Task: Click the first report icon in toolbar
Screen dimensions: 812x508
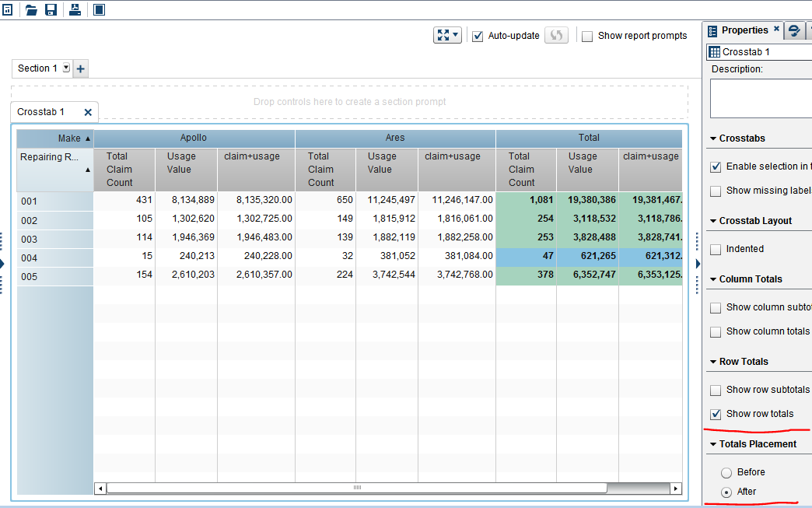Action: point(7,9)
